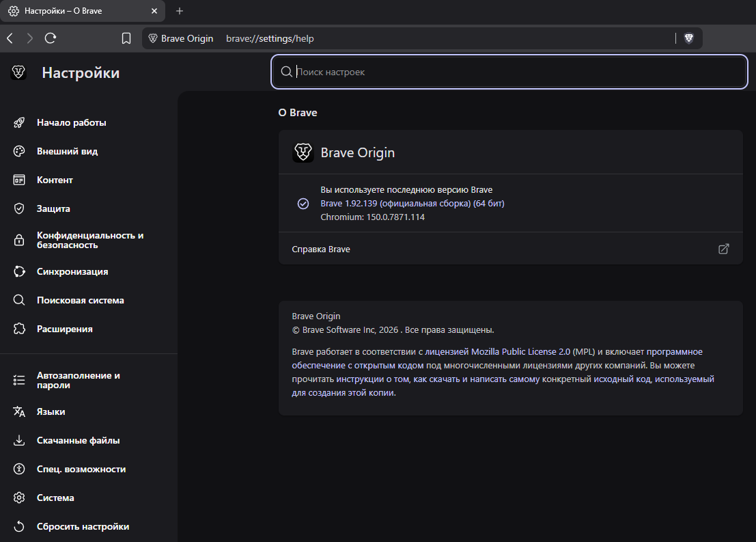The width and height of the screenshot is (756, 542).
Task: Open Brave Shields lion icon in address bar
Action: (689, 38)
